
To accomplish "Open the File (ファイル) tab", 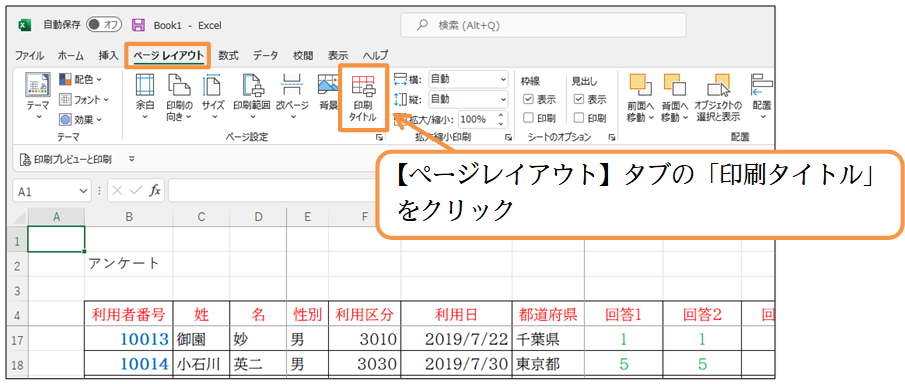I will 29,55.
